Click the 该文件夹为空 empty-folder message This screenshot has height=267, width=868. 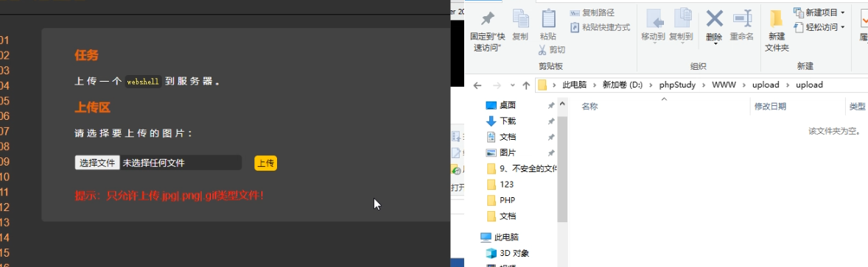click(x=835, y=131)
